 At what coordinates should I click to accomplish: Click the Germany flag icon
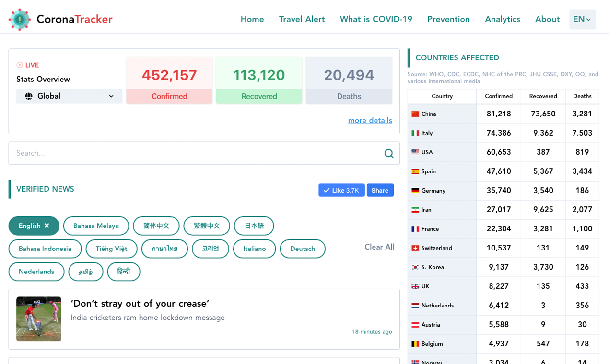(415, 191)
